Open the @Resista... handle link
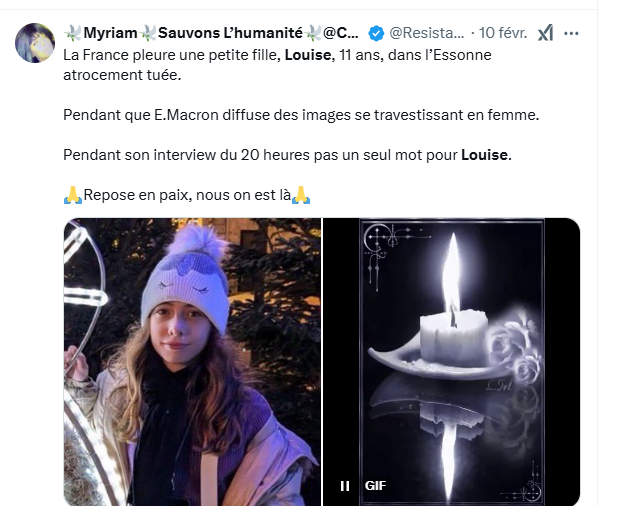Image resolution: width=623 pixels, height=506 pixels. click(x=426, y=33)
